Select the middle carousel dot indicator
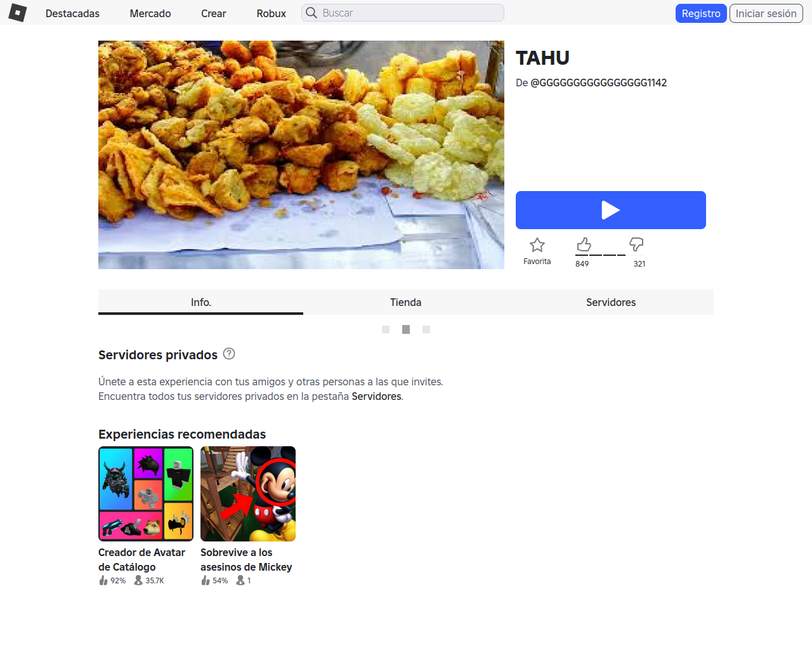The image size is (812, 650). [x=406, y=329]
